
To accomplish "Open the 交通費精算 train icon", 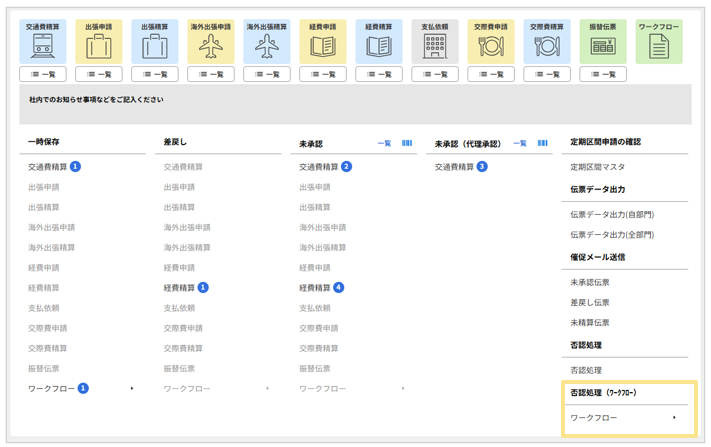I will coord(43,45).
